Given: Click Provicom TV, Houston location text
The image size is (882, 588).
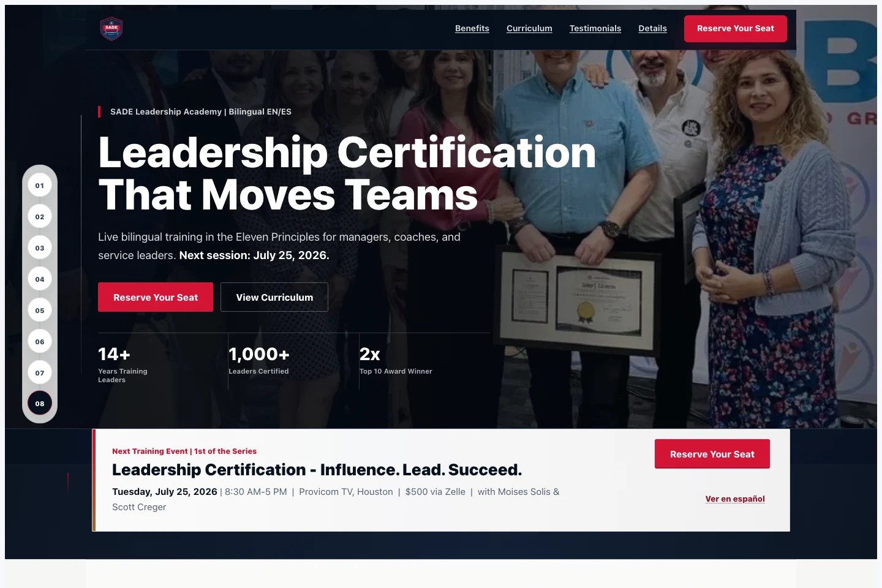Looking at the screenshot, I should click(346, 491).
